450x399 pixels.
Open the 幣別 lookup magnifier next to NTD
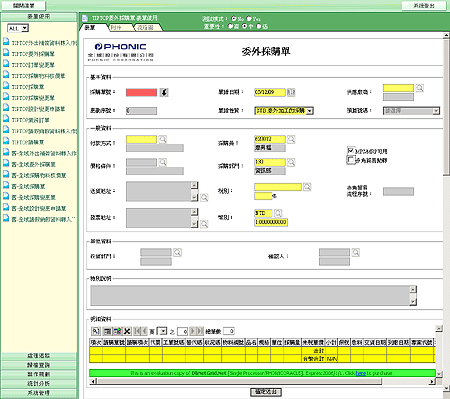pyautogui.click(x=278, y=213)
